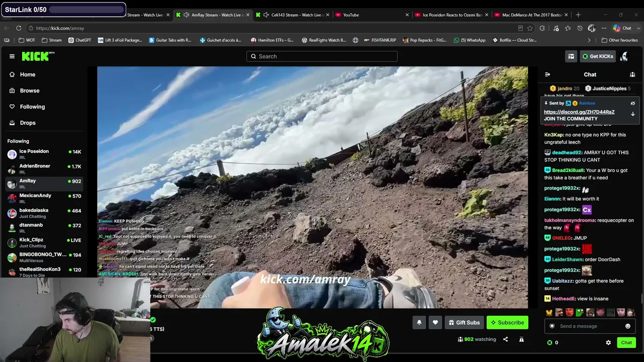Open theRealShooKon3 channel in Following list

click(44, 271)
